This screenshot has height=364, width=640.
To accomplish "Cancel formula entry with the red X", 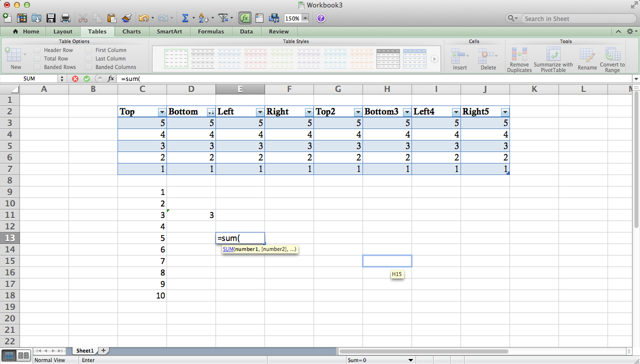I will [75, 78].
